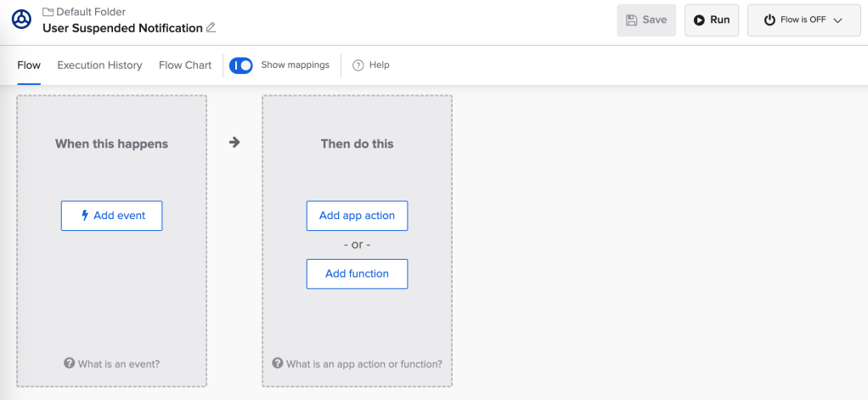Click the play icon on Run
This screenshot has width=868, height=400.
[x=698, y=20]
